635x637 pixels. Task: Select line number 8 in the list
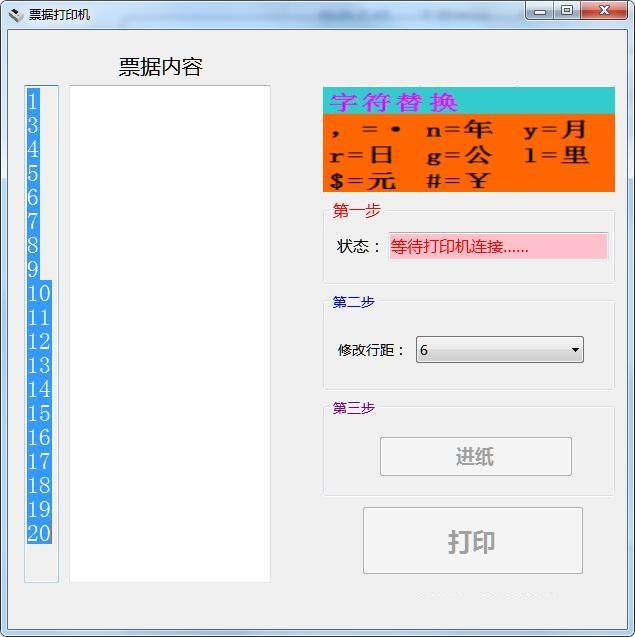(x=33, y=245)
